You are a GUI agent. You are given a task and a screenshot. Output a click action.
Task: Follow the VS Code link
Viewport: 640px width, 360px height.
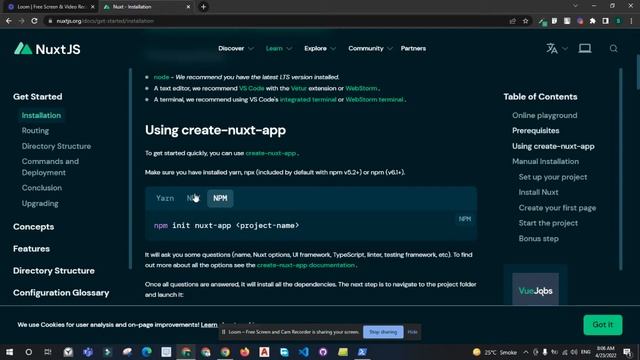point(251,88)
